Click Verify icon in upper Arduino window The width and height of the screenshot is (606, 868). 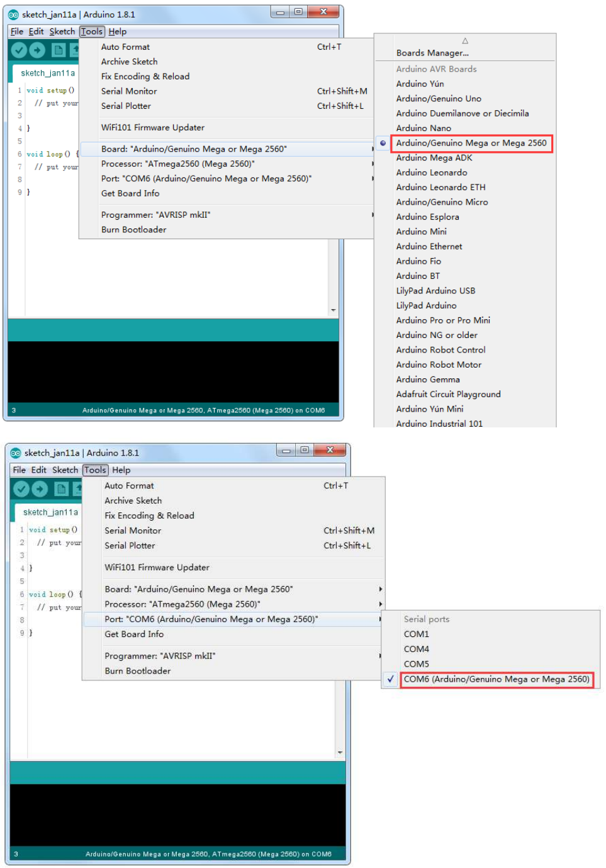pos(19,50)
